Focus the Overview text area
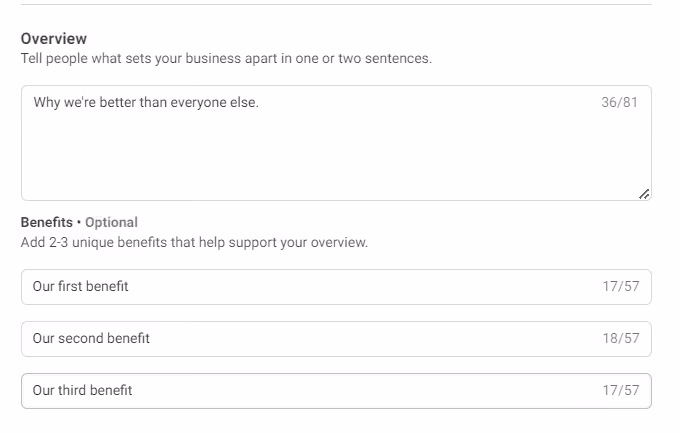The height and width of the screenshot is (433, 680). click(x=336, y=143)
